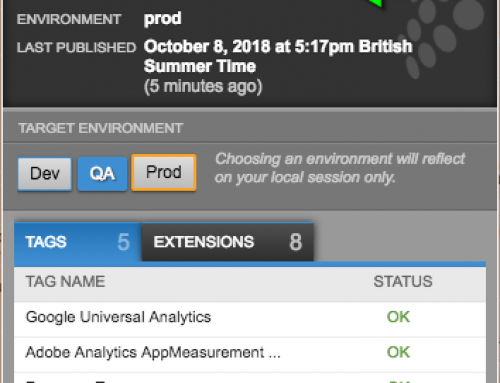Click the green arrow icon at top

376,3
